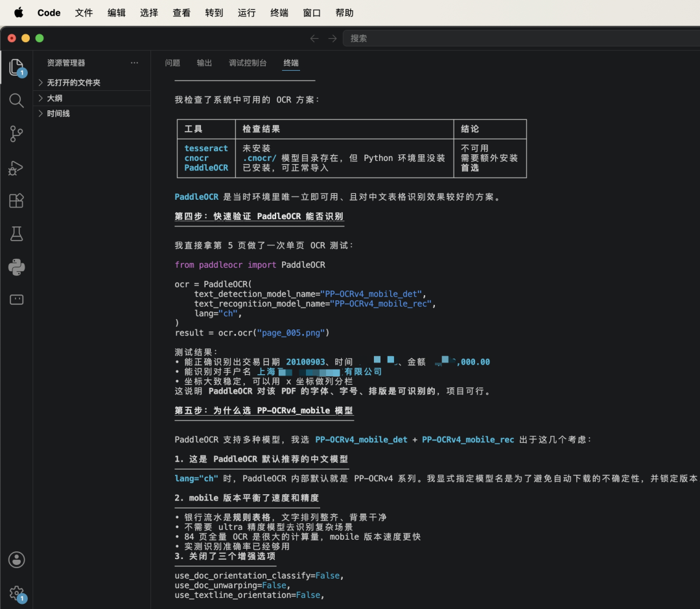
Task: Open the Testing flask icon
Action: point(16,233)
